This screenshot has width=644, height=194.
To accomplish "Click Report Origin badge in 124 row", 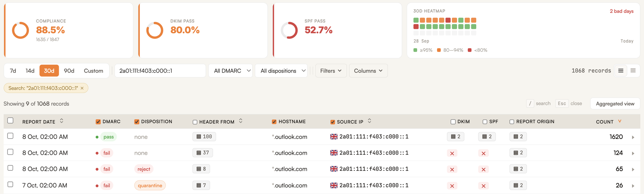I will tap(518, 153).
